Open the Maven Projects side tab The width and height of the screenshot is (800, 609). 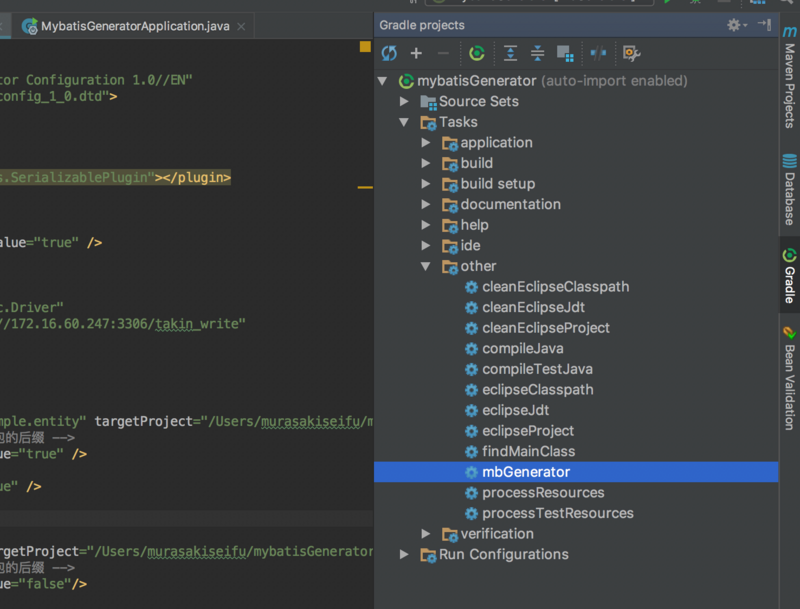click(x=789, y=77)
